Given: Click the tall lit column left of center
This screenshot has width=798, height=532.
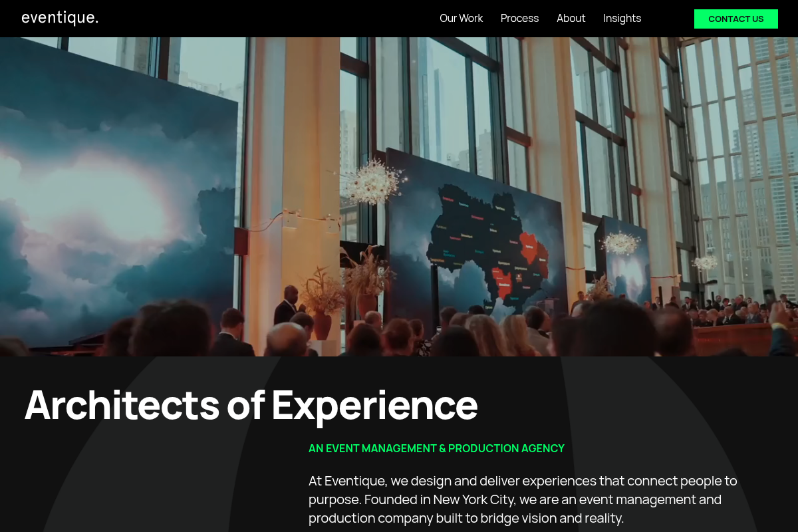Looking at the screenshot, I should tap(311, 173).
